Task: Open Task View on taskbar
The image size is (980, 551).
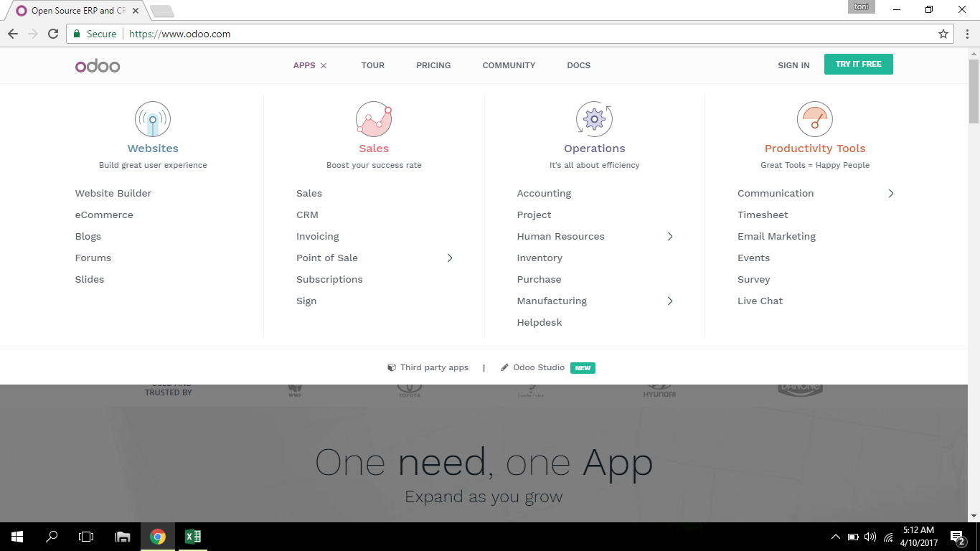Action: pyautogui.click(x=86, y=537)
